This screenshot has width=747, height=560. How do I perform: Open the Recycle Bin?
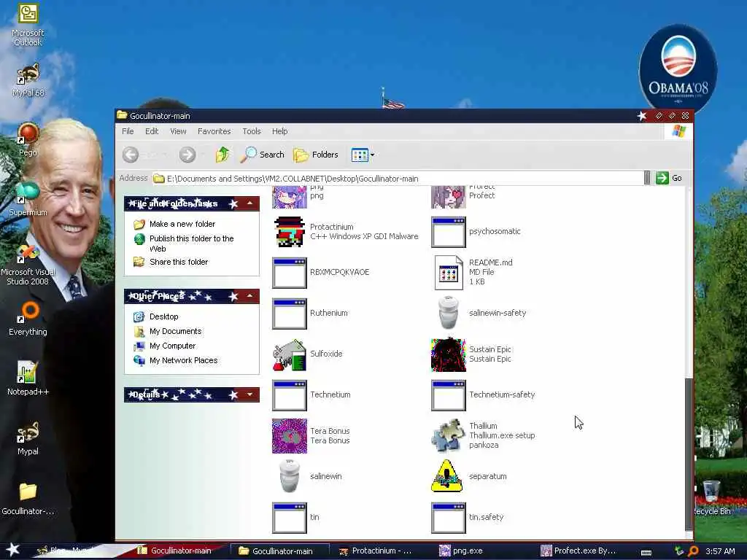pos(712,498)
